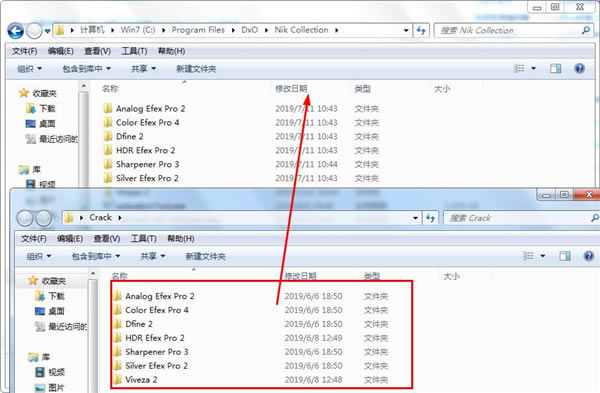Screen dimensions: 600x393
Task: Toggle preview pane in Crack window
Action: [x=565, y=256]
